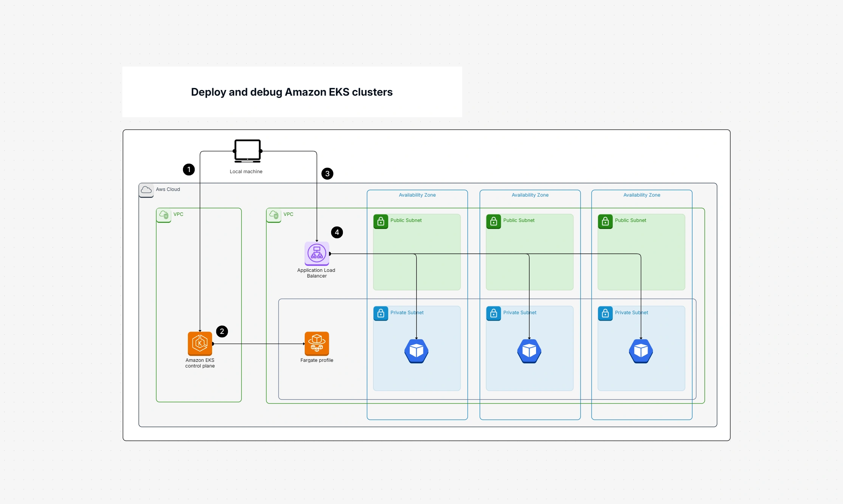Select the second zone's Public Subnet lock icon
Image resolution: width=843 pixels, height=504 pixels.
494,222
